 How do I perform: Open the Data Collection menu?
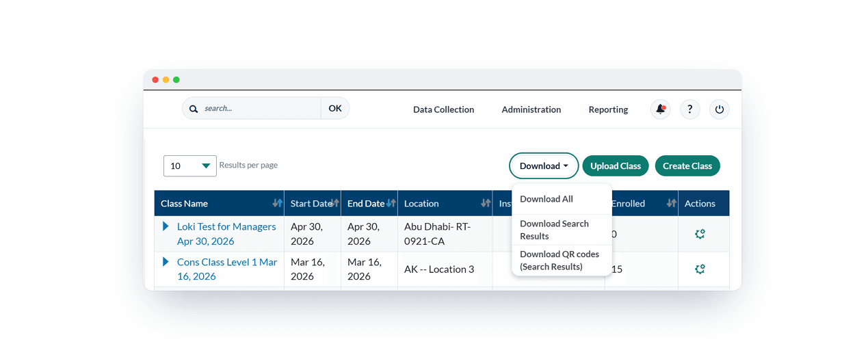pos(443,109)
